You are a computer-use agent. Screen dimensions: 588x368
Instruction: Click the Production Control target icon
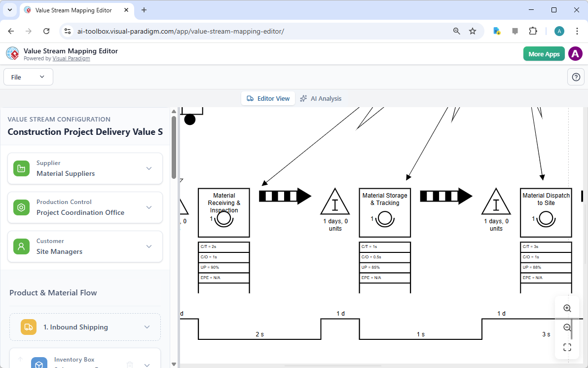[21, 207]
